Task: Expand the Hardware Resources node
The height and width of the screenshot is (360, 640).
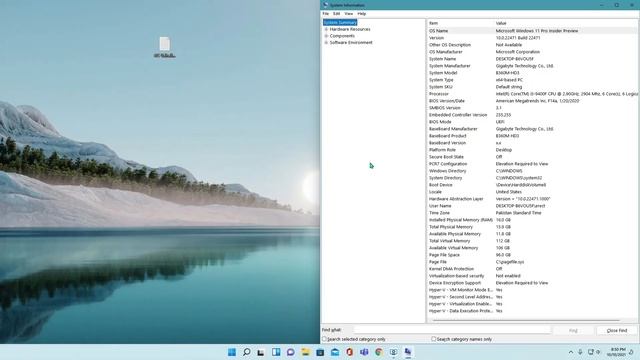Action: point(326,29)
